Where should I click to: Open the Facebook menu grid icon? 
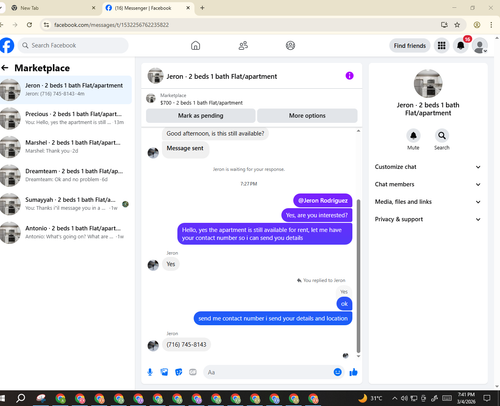(441, 46)
